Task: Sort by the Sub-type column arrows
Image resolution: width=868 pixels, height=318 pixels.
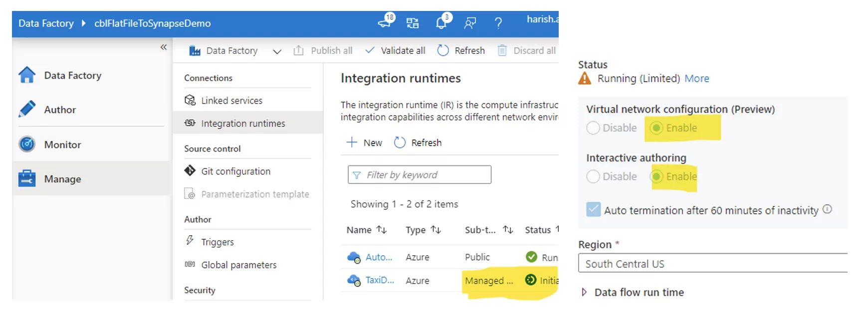Action: click(508, 229)
